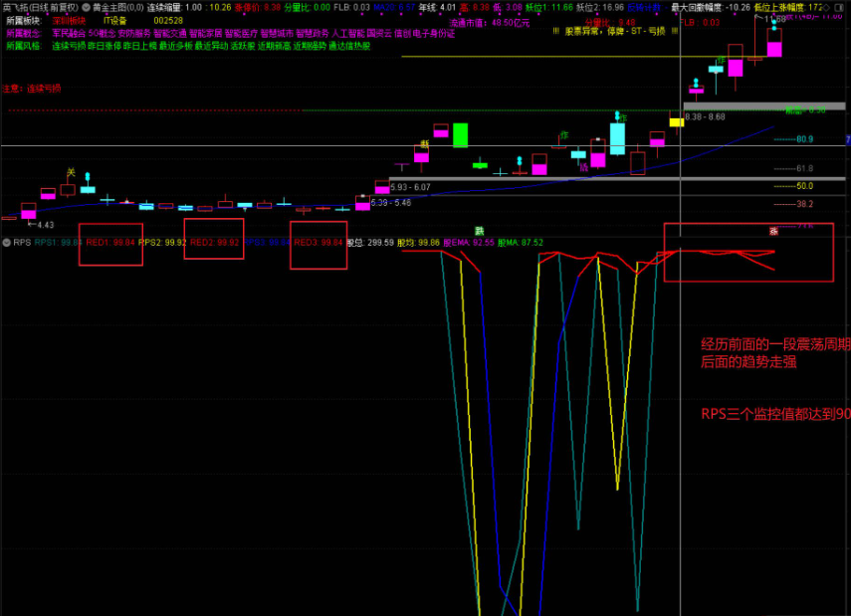Click the 8.38 - 8.68 gap label
This screenshot has height=616, width=851.
[x=705, y=116]
